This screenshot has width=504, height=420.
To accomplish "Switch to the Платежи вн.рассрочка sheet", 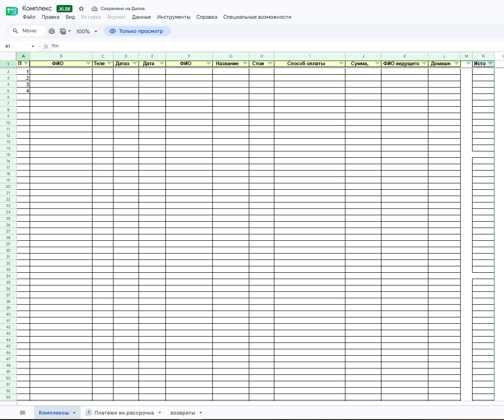I will [124, 413].
